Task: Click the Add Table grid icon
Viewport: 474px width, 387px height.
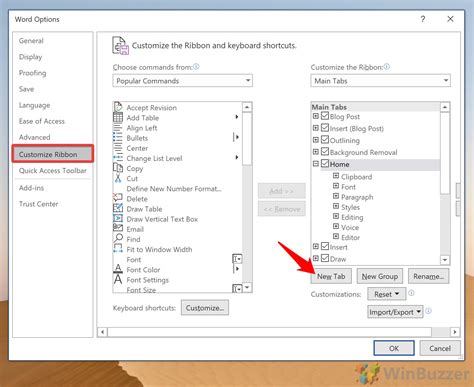Action: coord(118,117)
